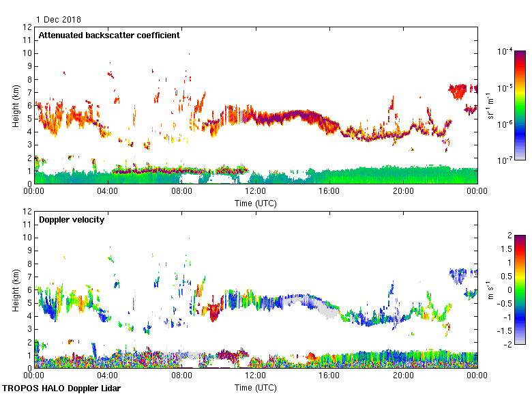Click the 12:00 tick label under the top plot
This screenshot has height=396, width=532.
coord(256,191)
